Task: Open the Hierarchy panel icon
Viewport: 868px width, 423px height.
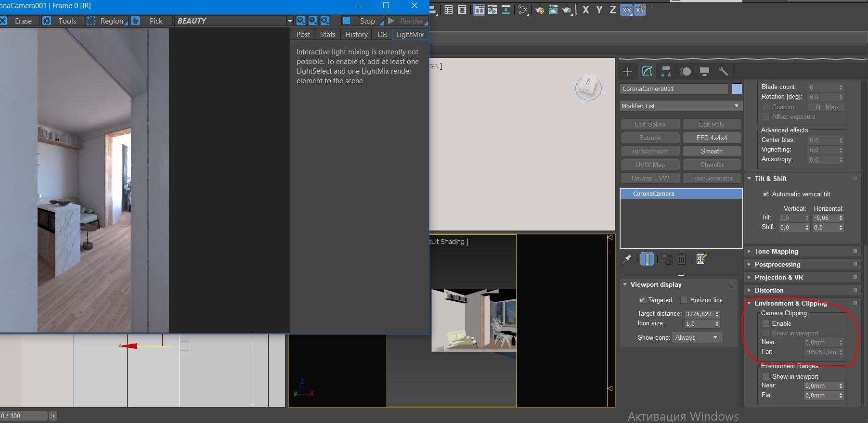Action: click(666, 72)
